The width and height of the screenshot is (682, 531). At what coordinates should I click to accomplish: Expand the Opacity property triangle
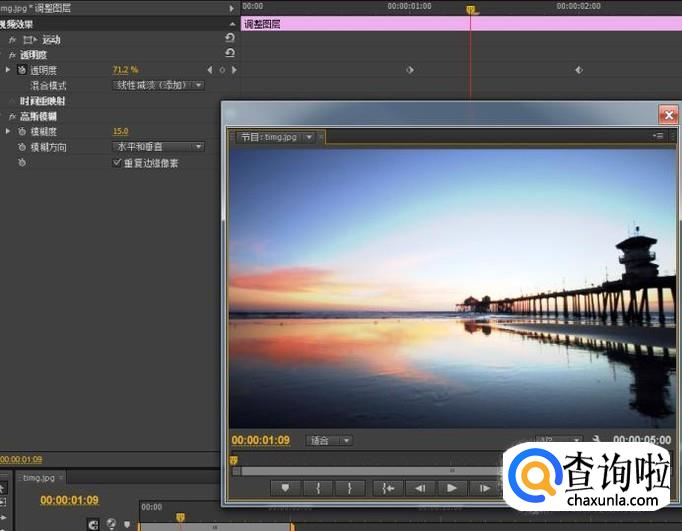[8, 70]
